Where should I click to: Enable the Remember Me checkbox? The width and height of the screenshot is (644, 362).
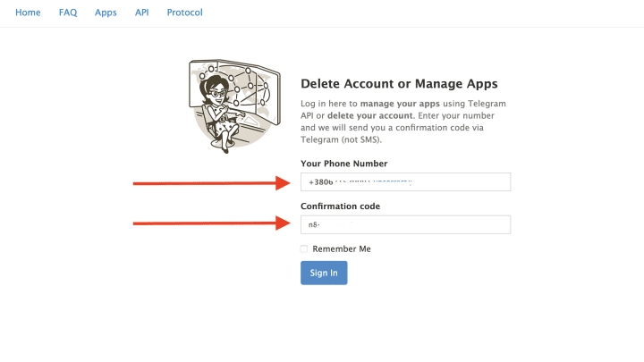(304, 248)
